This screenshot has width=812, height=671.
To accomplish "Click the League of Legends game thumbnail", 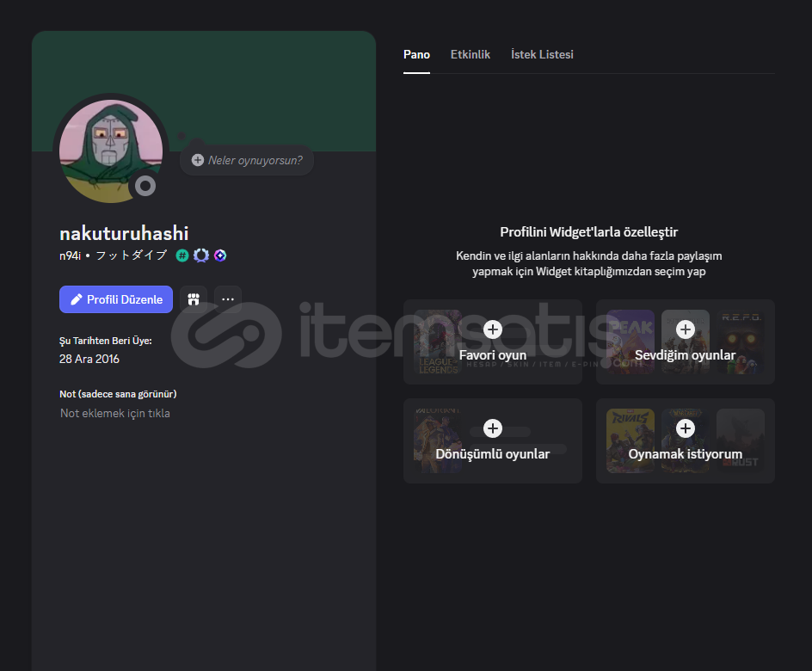I will [438, 342].
